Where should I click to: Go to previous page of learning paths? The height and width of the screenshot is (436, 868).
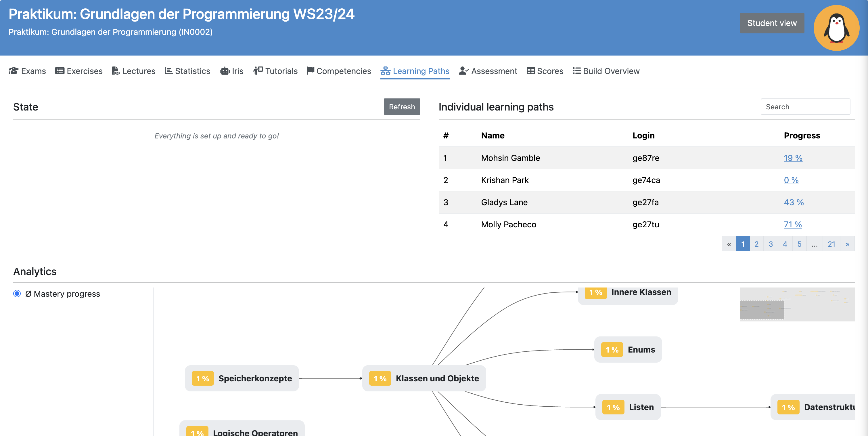[x=729, y=244]
